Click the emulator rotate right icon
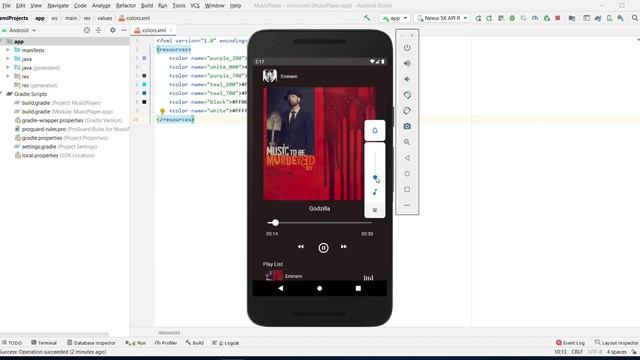This screenshot has height=360, width=640. (x=407, y=111)
